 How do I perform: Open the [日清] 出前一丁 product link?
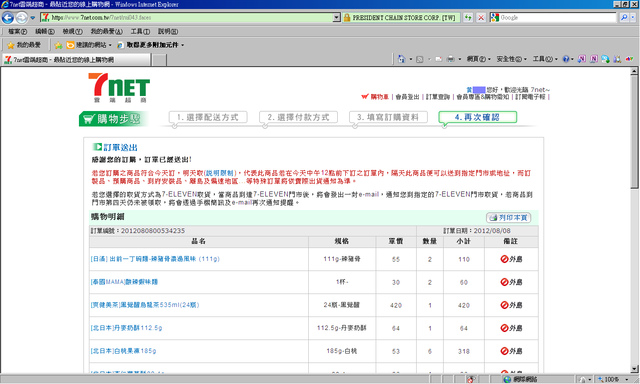(x=155, y=259)
